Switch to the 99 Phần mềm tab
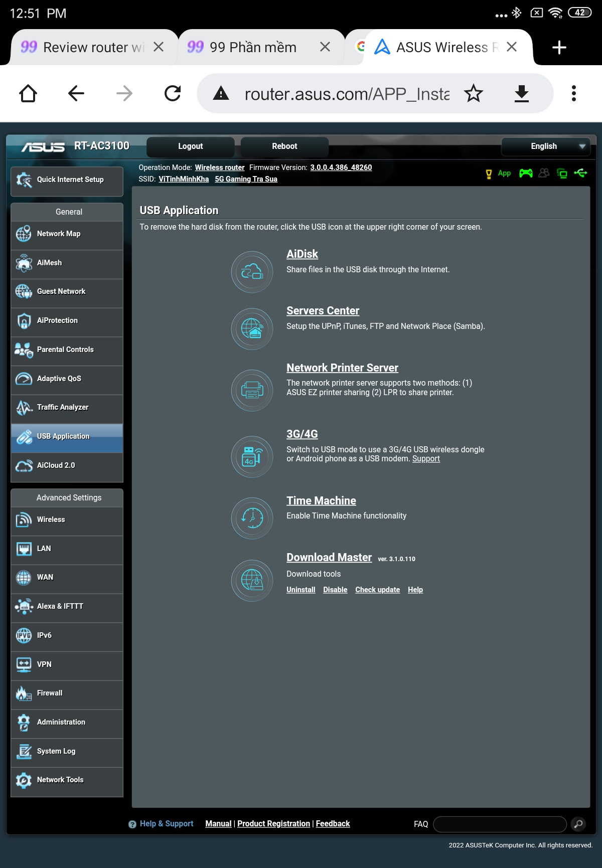Screen dimensions: 602x868 click(x=252, y=47)
